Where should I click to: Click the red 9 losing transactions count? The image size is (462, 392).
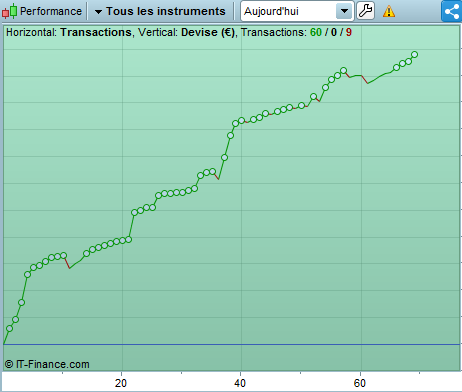[349, 32]
